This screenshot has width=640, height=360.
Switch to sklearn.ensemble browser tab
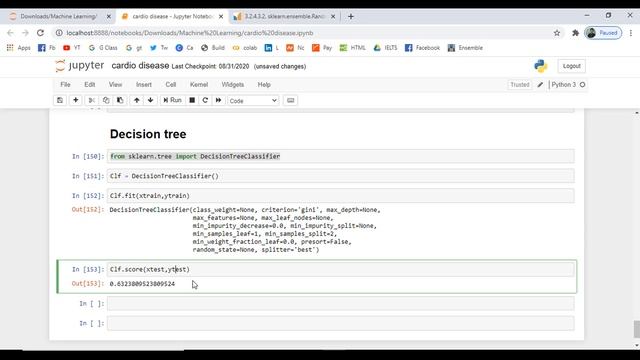click(x=284, y=16)
